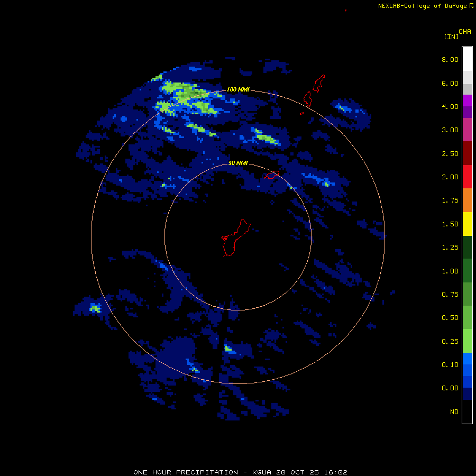
Task: Select the black ND legend swatch
Action: [467, 411]
